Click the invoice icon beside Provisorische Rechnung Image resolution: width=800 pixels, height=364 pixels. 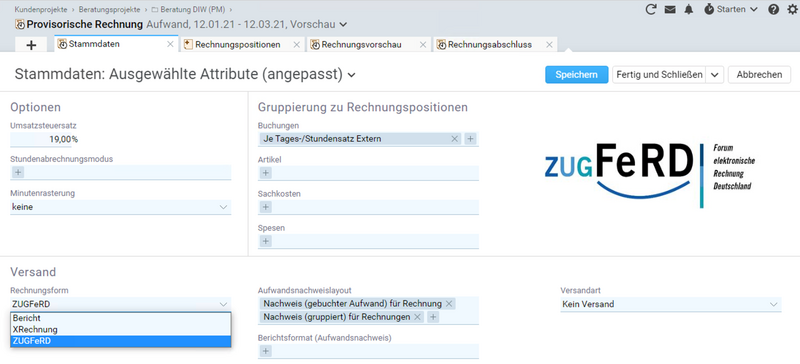(x=20, y=25)
